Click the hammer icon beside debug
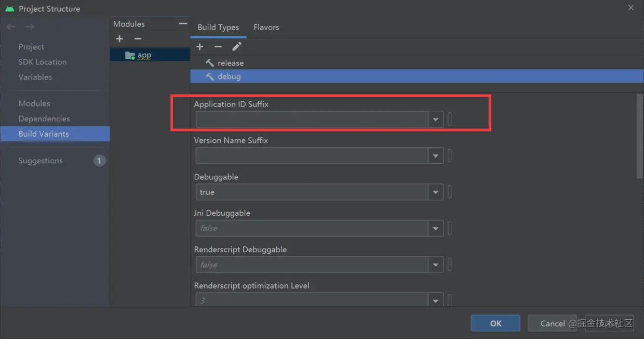The height and width of the screenshot is (339, 644). pyautogui.click(x=210, y=76)
